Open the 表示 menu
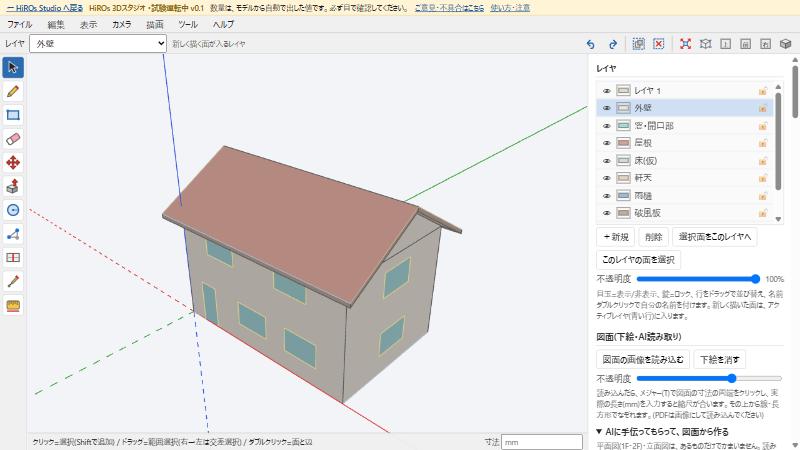 click(88, 24)
